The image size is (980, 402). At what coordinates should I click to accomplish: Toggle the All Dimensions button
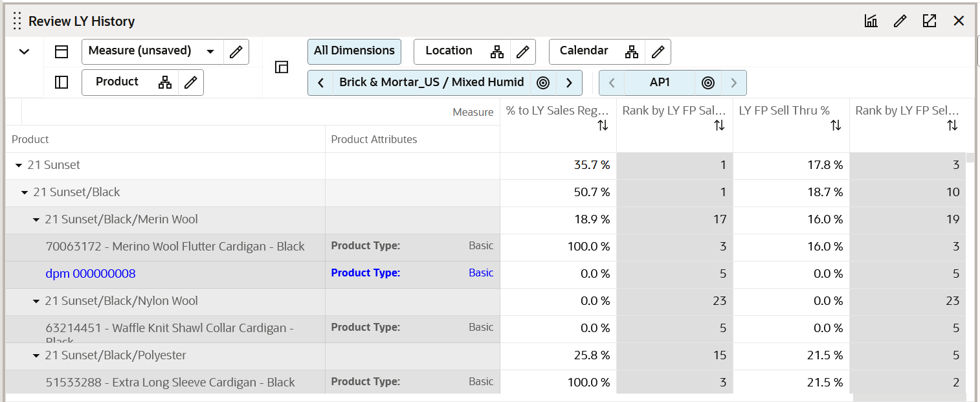[x=354, y=51]
